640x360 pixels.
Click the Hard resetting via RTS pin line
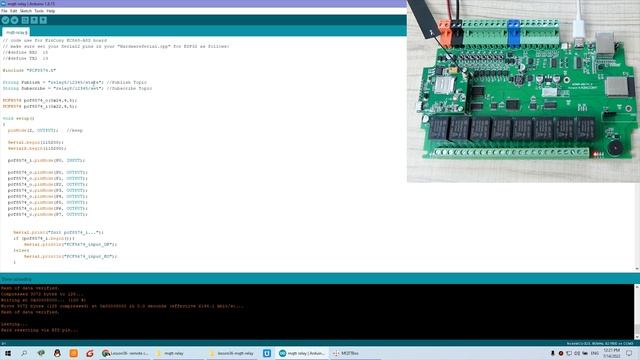(39, 330)
